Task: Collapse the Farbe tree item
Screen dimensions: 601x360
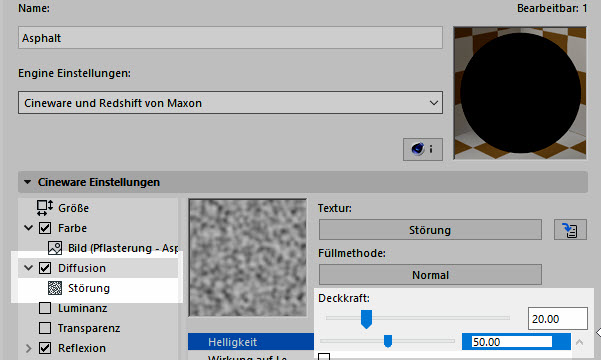Action: (28, 228)
